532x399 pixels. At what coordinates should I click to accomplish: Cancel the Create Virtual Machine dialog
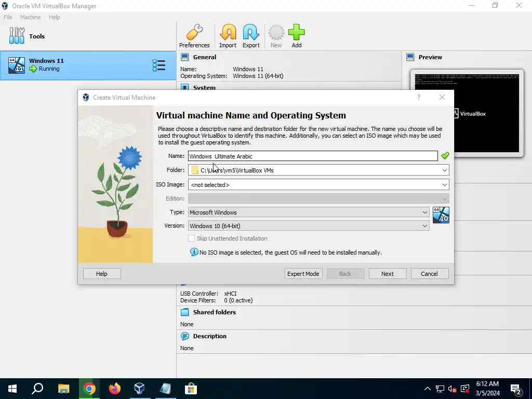430,274
